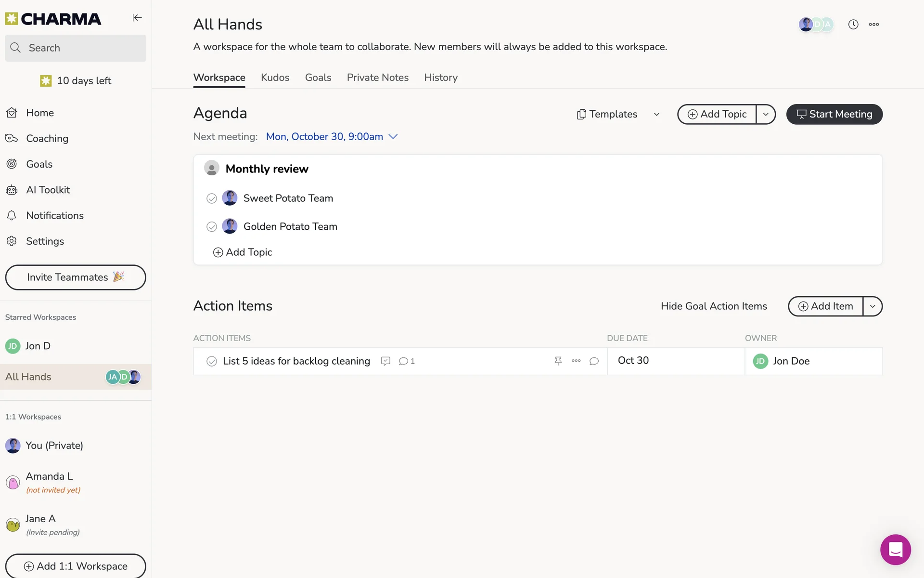The image size is (924, 578).
Task: Complete List 5 ideas action item
Action: click(211, 361)
